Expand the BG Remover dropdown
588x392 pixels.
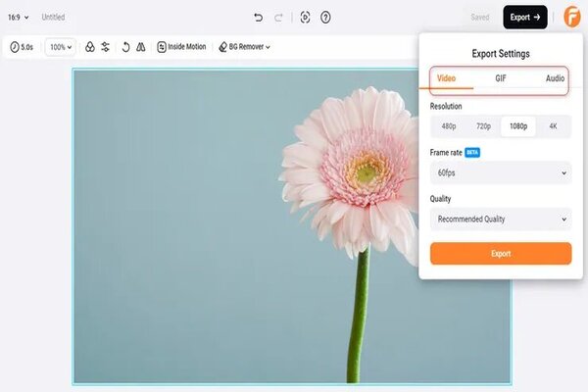pos(244,47)
